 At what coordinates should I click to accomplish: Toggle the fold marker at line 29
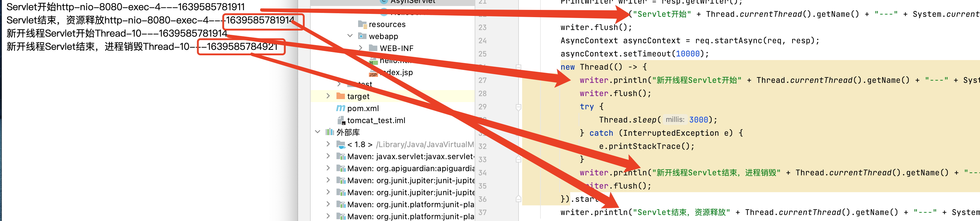(x=518, y=107)
